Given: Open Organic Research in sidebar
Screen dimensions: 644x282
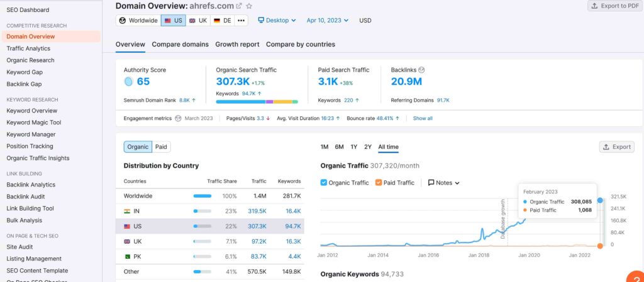Looking at the screenshot, I should 30,60.
